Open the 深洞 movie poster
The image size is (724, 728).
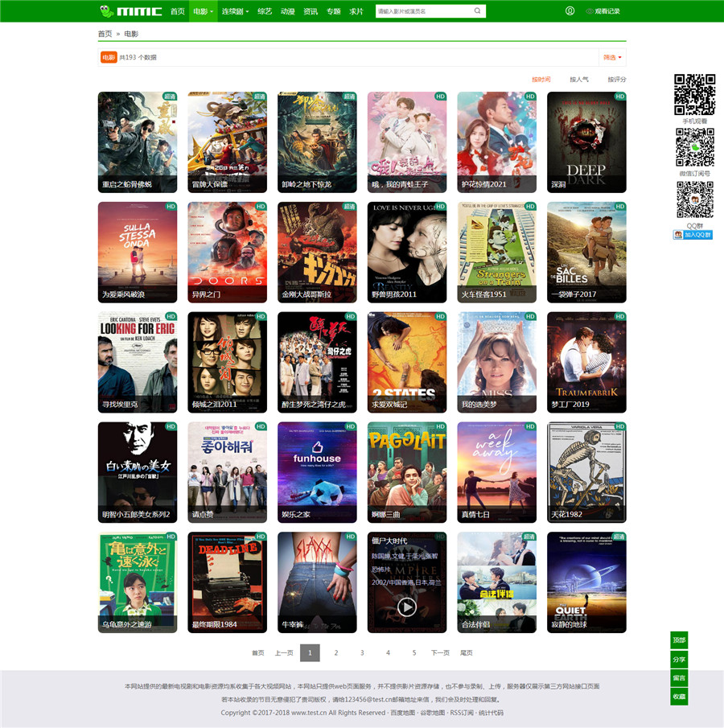pyautogui.click(x=586, y=142)
